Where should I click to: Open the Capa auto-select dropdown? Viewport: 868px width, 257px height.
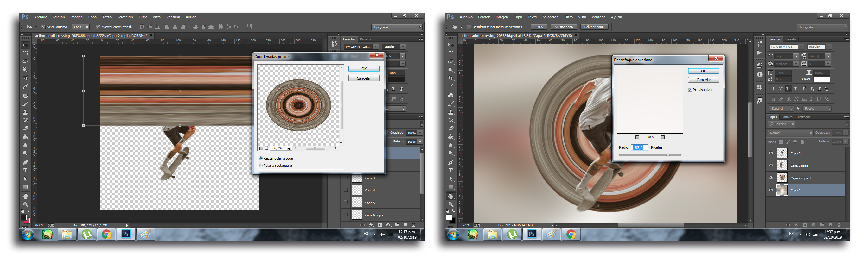[x=81, y=27]
